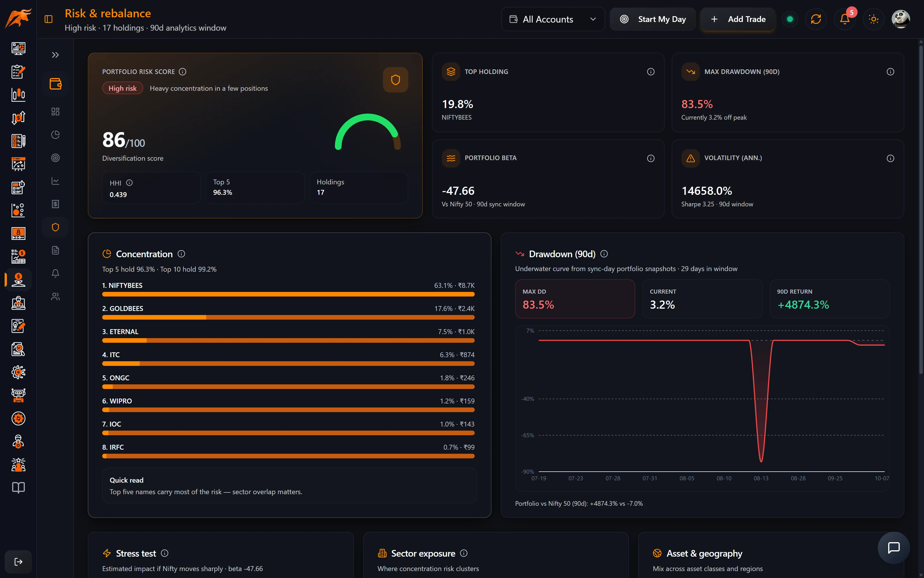Open the strategy board icon in sidebar
The width and height of the screenshot is (924, 578).
pyautogui.click(x=18, y=164)
